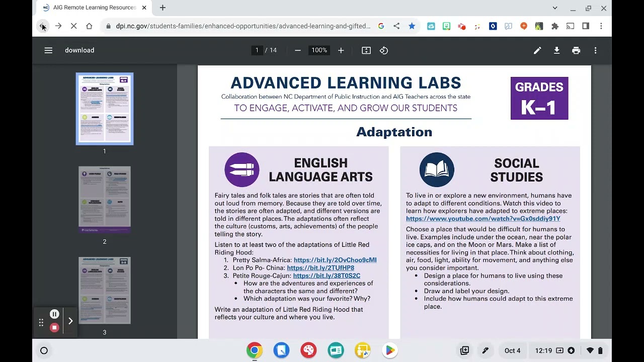The image size is (644, 362).
Task: Click the GRADES K-1 badge
Action: point(539,98)
